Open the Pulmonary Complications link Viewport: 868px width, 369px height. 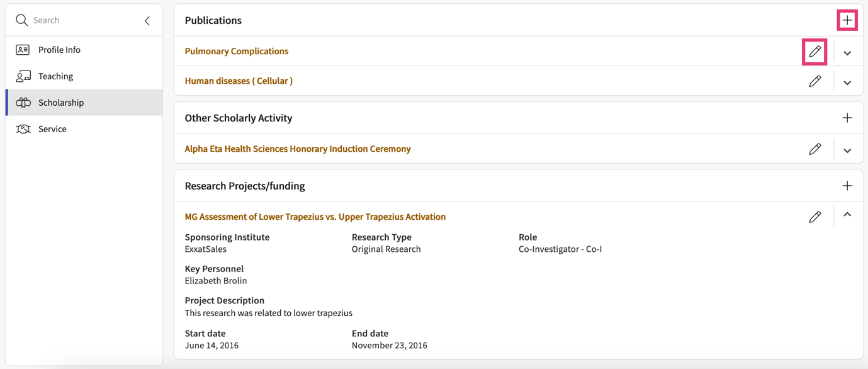(237, 51)
